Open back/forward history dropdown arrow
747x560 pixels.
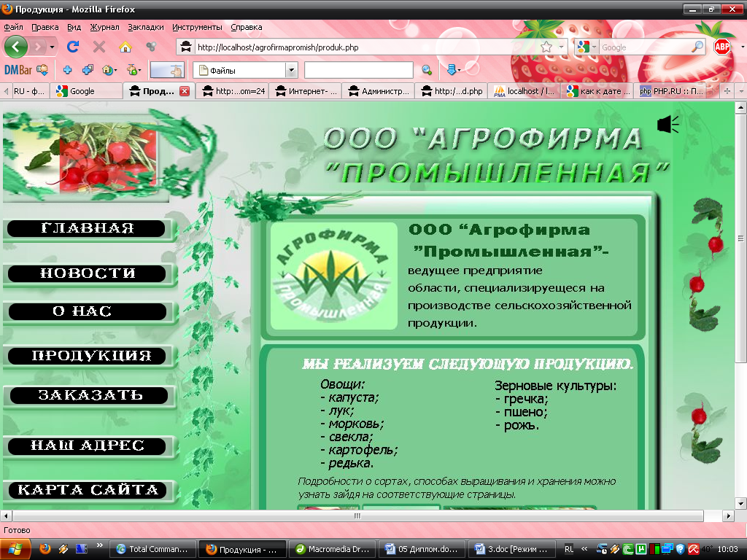coord(52,47)
